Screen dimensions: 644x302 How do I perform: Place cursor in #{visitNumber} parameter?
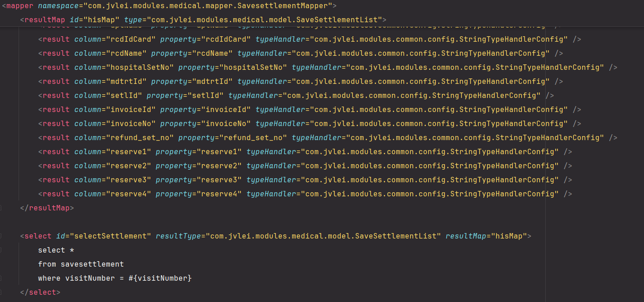pyautogui.click(x=160, y=278)
